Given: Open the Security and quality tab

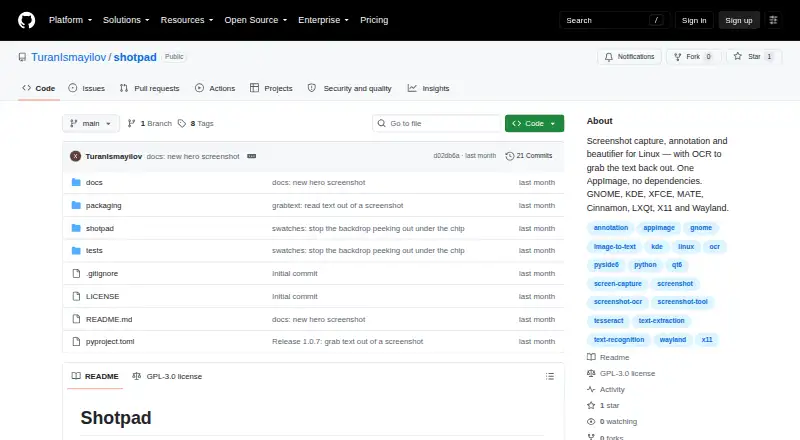Looking at the screenshot, I should (x=349, y=88).
